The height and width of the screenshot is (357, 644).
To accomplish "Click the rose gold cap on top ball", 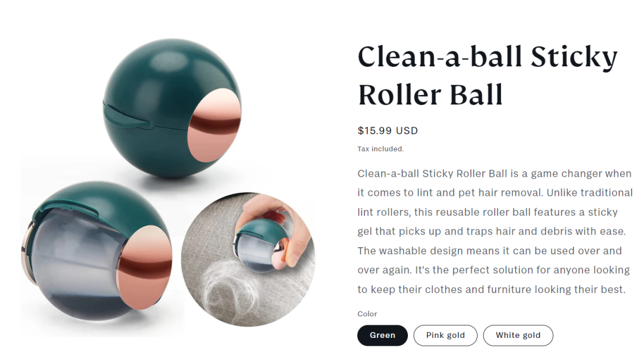I will tap(214, 125).
